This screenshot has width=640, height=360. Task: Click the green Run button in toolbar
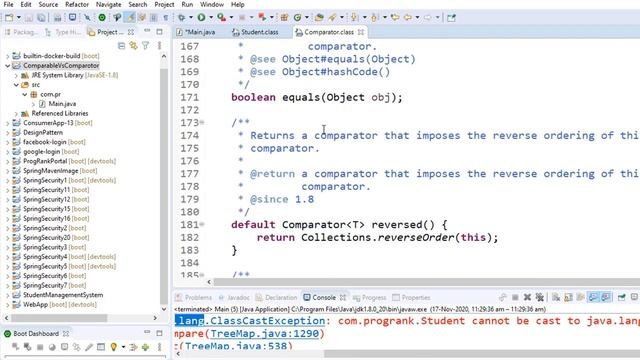click(x=201, y=18)
